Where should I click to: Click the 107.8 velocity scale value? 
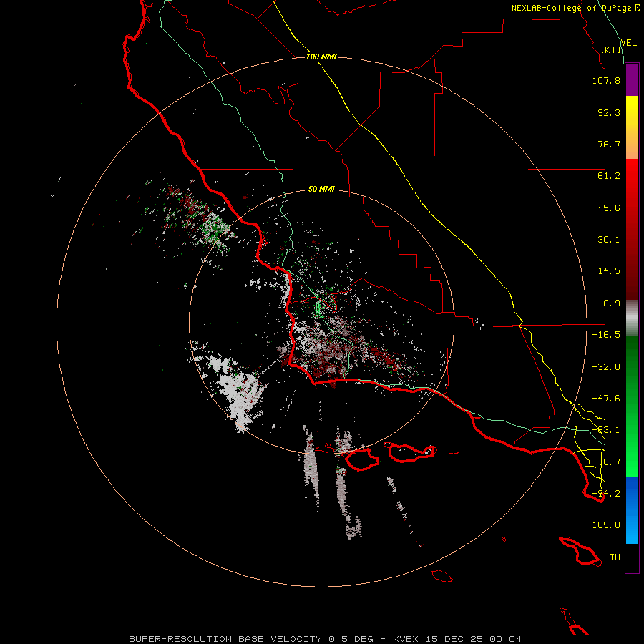(x=606, y=80)
